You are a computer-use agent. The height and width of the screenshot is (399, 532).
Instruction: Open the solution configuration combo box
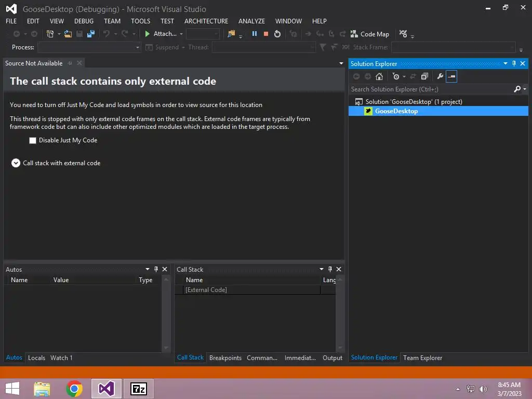[203, 34]
